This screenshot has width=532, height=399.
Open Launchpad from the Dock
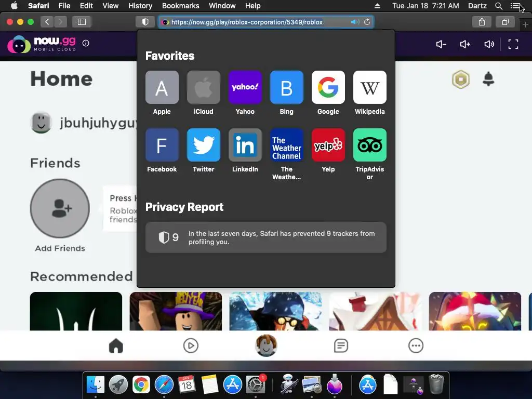pyautogui.click(x=118, y=385)
